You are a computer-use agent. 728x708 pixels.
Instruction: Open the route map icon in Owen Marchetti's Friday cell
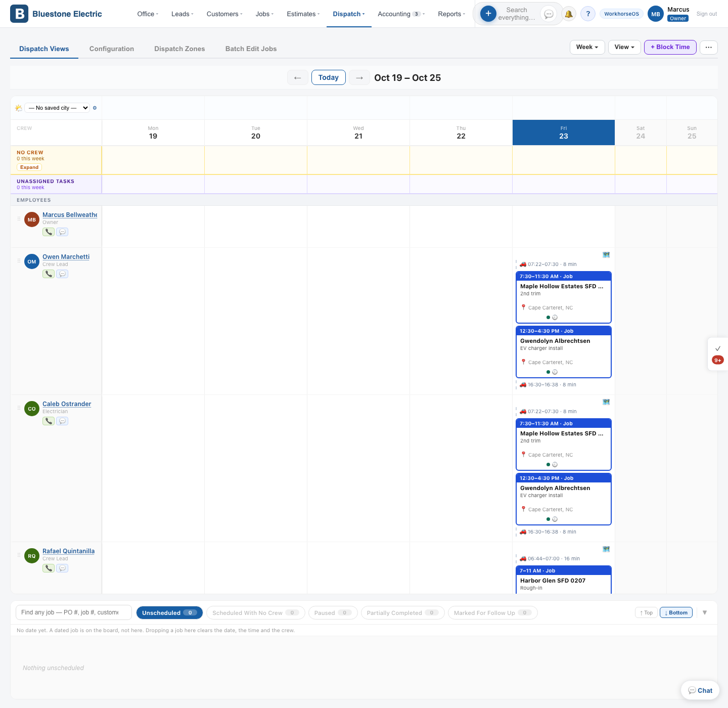click(x=606, y=255)
